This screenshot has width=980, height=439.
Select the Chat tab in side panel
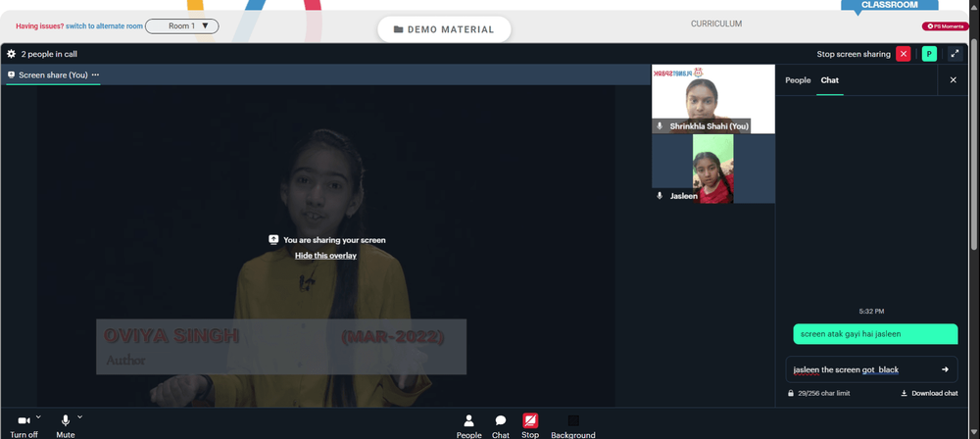pos(830,80)
